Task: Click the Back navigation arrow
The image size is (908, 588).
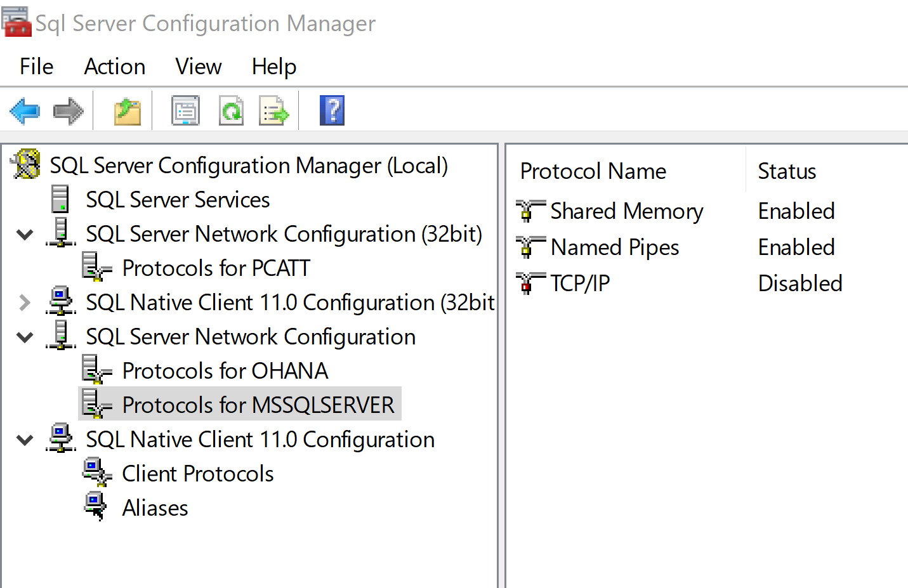Action: coord(24,110)
